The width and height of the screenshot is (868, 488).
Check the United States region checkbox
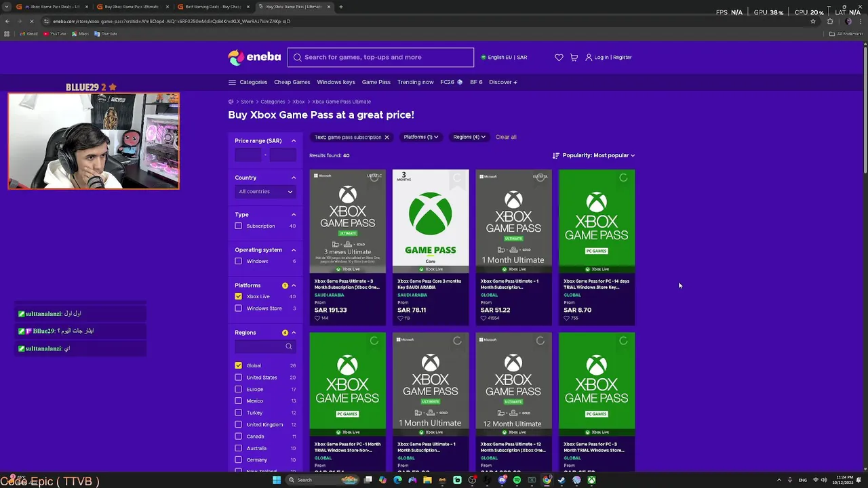(x=238, y=378)
